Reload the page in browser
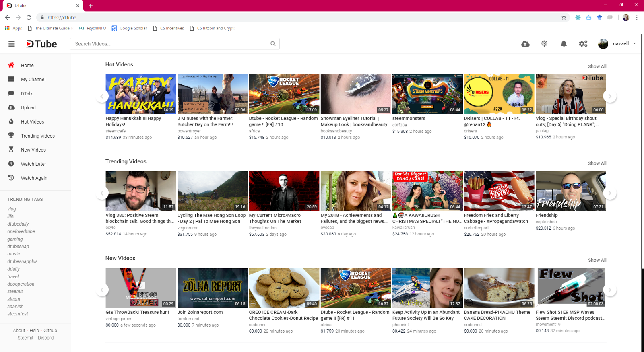Image resolution: width=644 pixels, height=352 pixels. click(29, 18)
